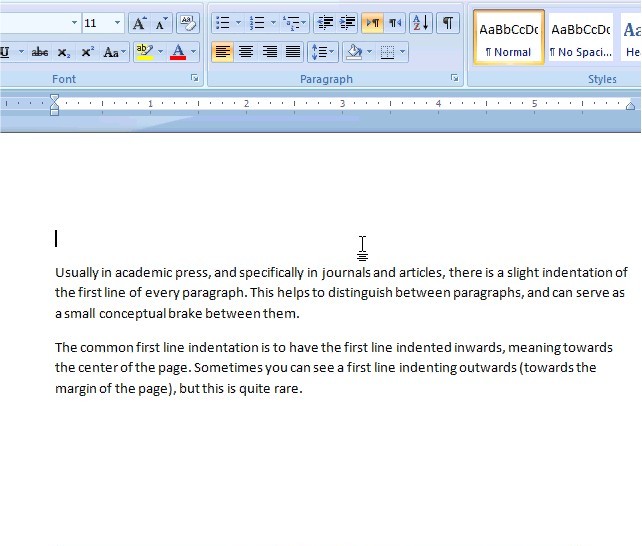Toggle Show/Hide paragraph marks
642x546 pixels.
[x=448, y=23]
